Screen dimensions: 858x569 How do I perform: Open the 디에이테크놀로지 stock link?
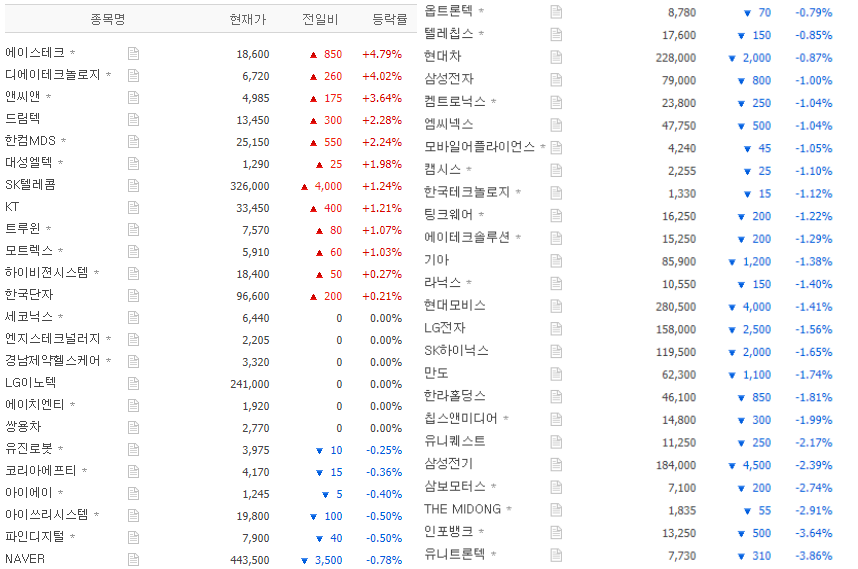coord(53,75)
